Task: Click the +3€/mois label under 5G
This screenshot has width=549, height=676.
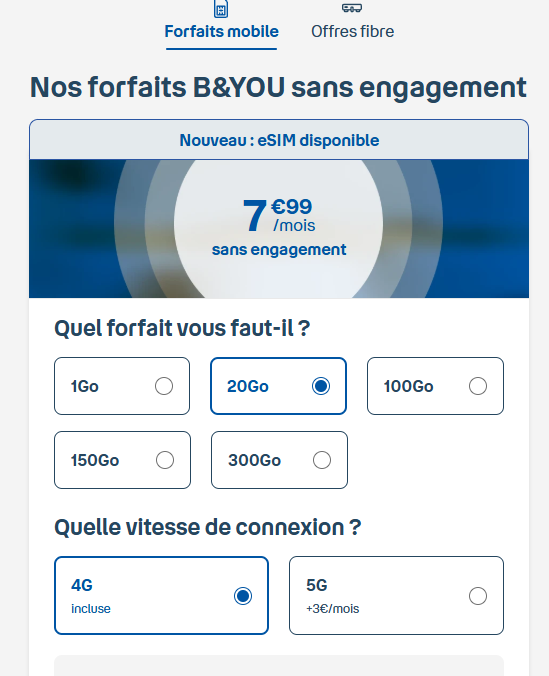Action: tap(333, 609)
